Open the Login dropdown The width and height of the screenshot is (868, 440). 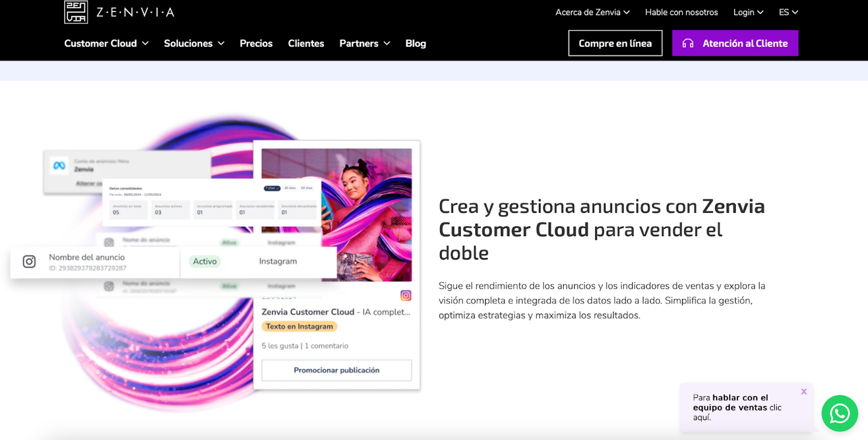748,12
